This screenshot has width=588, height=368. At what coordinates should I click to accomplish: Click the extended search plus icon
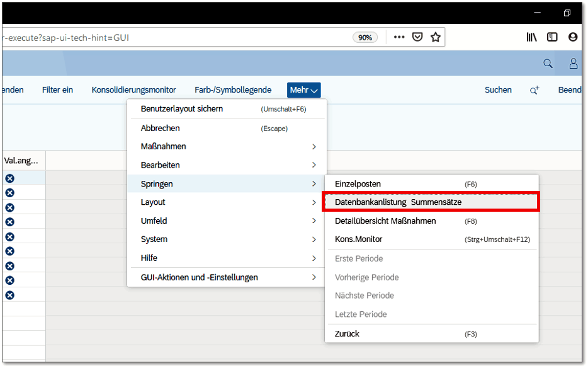coord(534,90)
